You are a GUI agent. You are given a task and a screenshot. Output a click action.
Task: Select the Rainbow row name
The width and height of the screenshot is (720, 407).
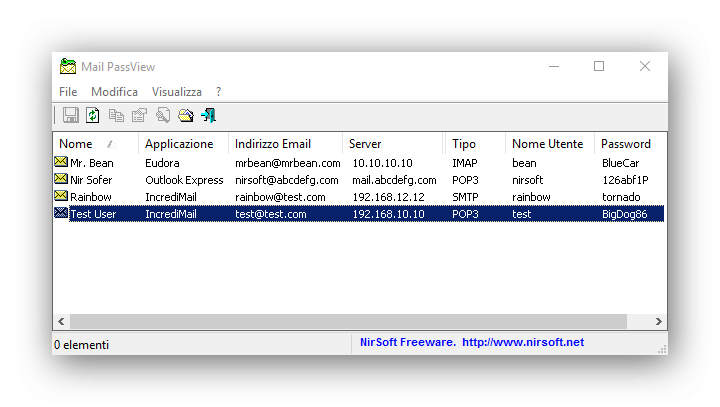91,197
